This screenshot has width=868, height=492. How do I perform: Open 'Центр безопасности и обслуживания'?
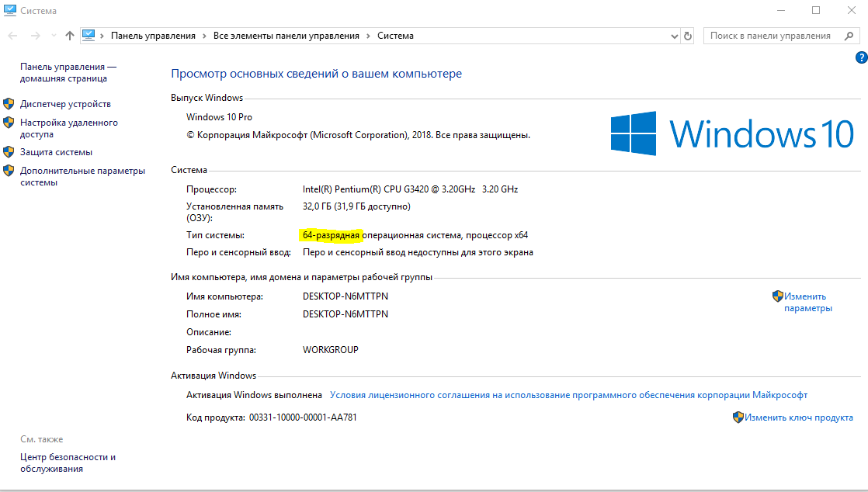pyautogui.click(x=68, y=463)
